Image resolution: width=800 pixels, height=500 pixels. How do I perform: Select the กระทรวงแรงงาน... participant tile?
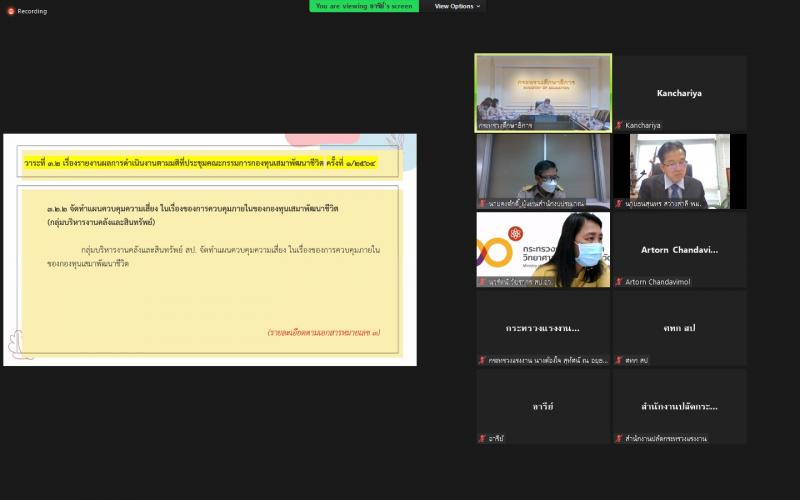(x=543, y=329)
